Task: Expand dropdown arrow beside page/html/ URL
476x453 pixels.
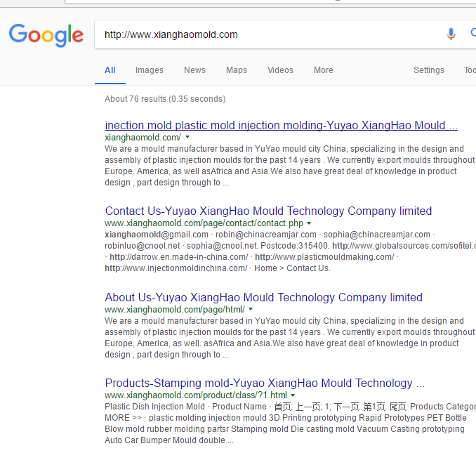Action: coord(251,309)
